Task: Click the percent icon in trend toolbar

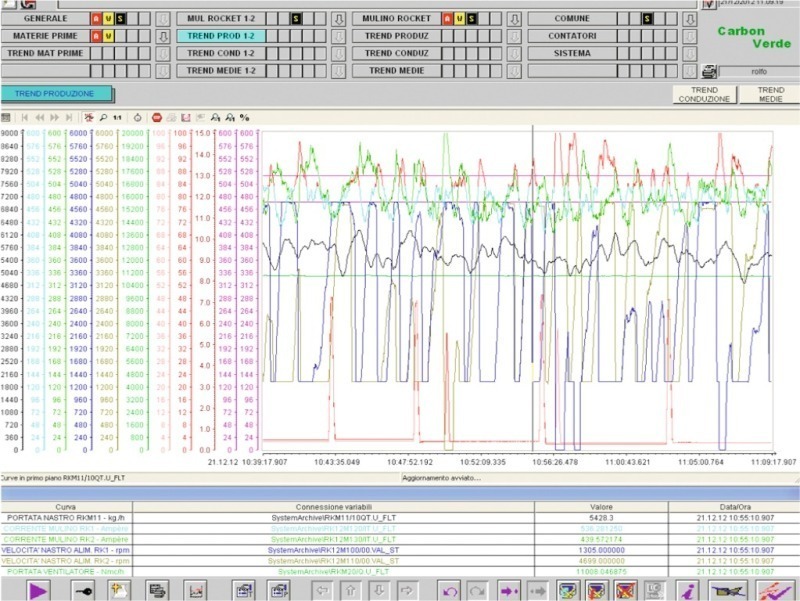Action: (244, 117)
